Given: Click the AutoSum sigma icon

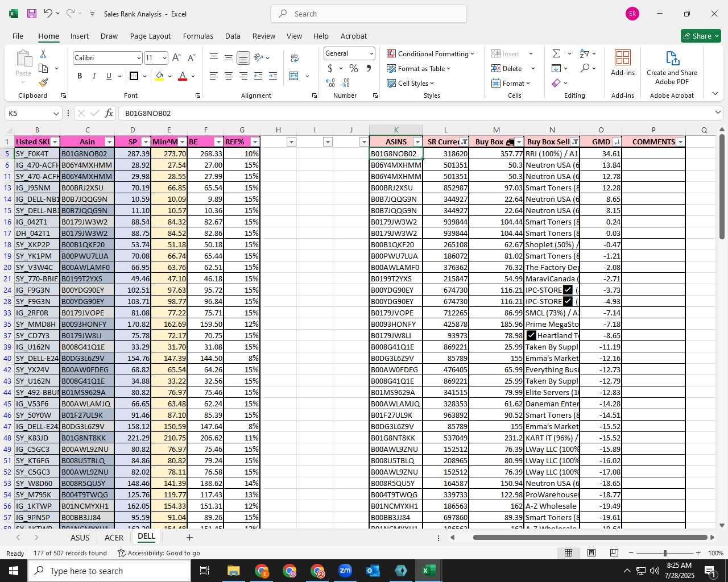Looking at the screenshot, I should [x=556, y=53].
